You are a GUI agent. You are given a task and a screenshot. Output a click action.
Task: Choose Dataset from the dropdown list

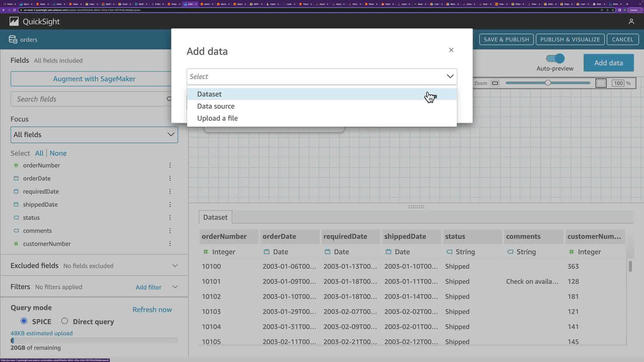click(x=209, y=94)
